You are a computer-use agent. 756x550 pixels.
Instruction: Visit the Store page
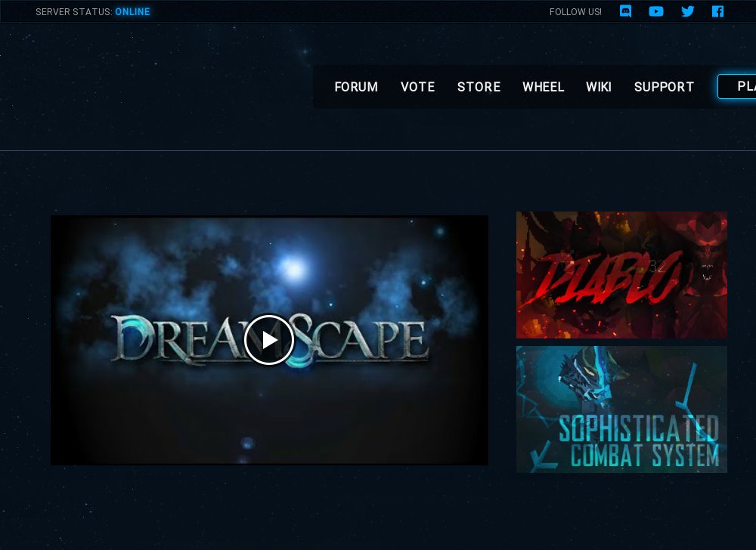(x=479, y=87)
